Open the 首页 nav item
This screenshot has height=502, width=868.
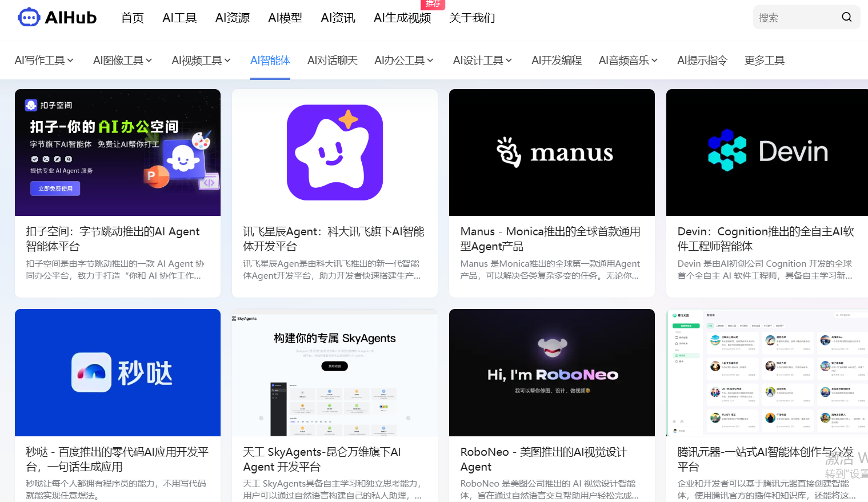pos(133,18)
